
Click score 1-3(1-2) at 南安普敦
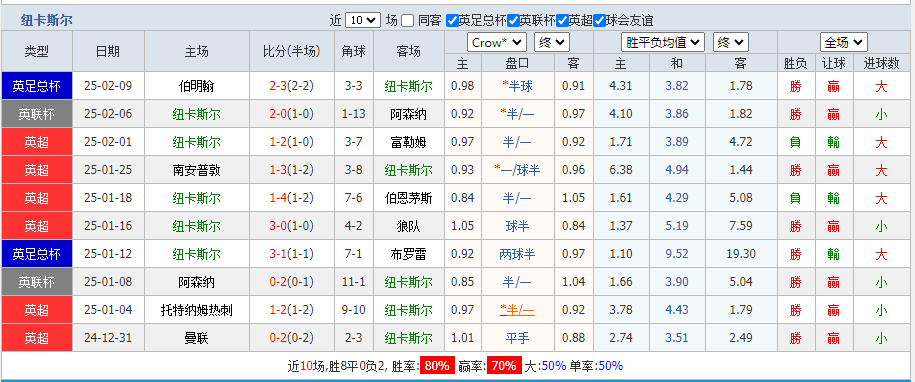292,170
